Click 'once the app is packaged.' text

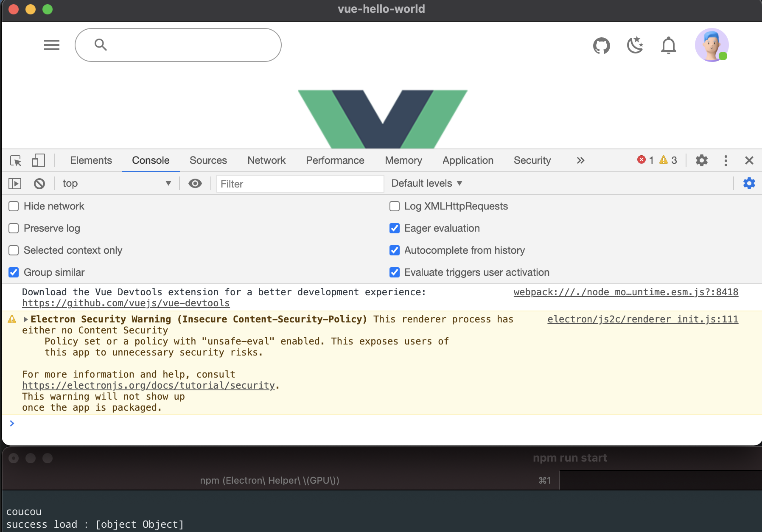pyautogui.click(x=92, y=408)
